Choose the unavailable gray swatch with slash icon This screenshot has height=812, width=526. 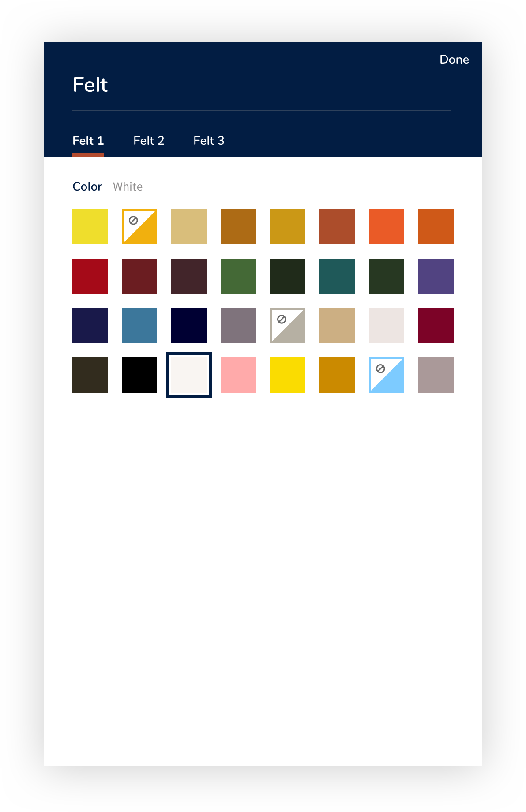[x=288, y=326]
